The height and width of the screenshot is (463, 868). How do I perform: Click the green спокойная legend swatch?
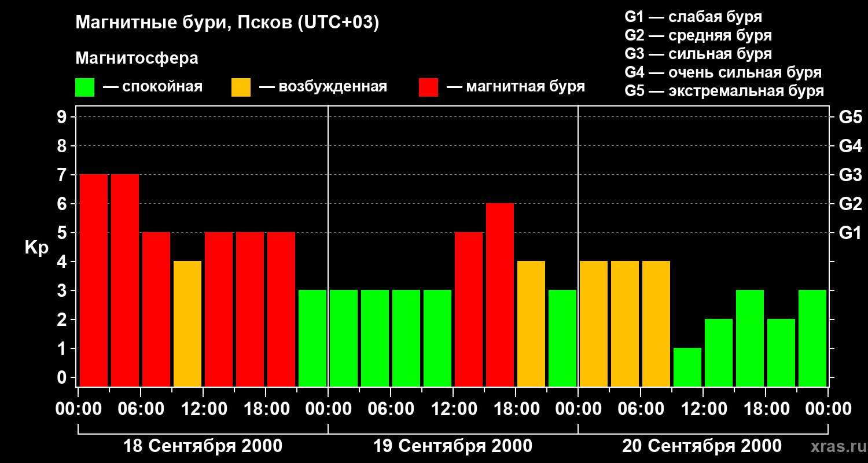(85, 87)
